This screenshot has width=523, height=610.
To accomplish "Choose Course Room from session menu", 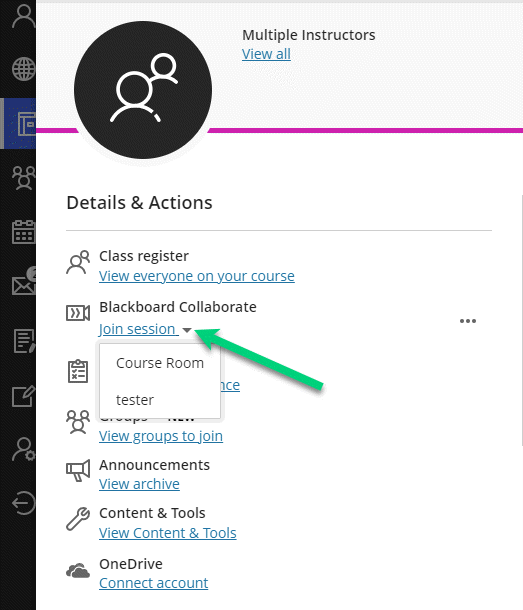I will (x=160, y=363).
